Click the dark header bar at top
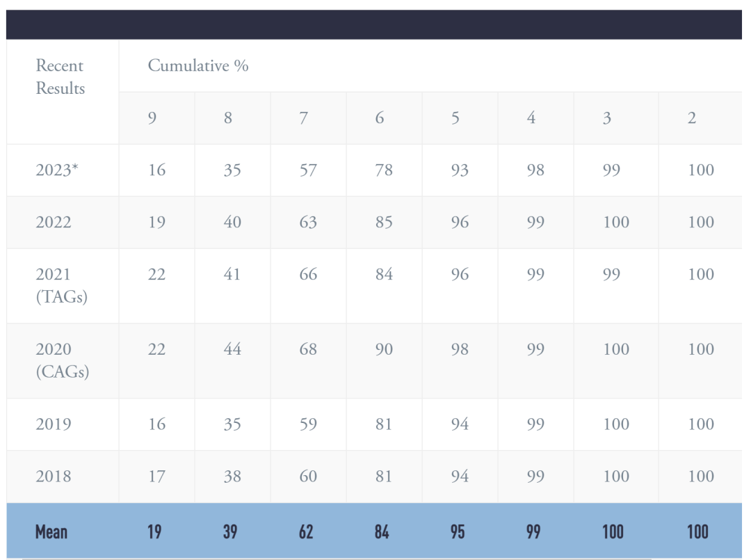 pos(374,24)
